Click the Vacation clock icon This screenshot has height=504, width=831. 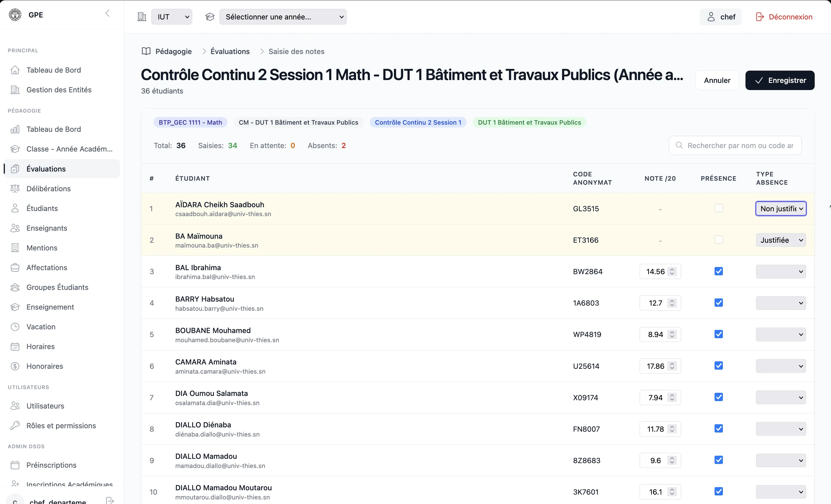point(15,327)
